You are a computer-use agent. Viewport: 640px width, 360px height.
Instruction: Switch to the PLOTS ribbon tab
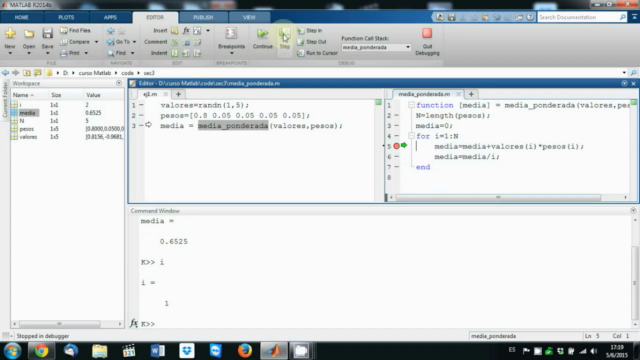click(x=66, y=18)
